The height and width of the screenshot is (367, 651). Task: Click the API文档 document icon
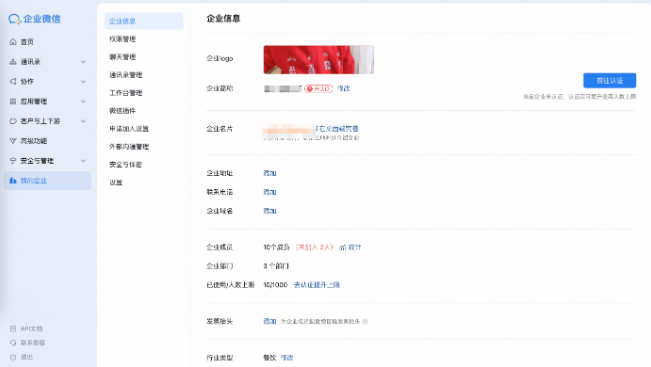click(13, 328)
